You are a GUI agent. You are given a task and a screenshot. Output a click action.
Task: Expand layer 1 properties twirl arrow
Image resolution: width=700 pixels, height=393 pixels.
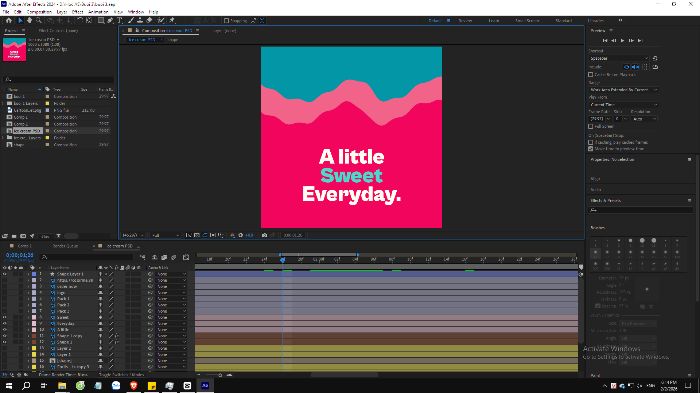pyautogui.click(x=29, y=274)
